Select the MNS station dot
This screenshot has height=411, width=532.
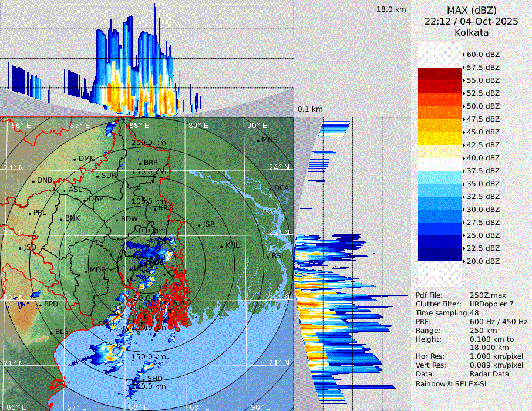[258, 140]
